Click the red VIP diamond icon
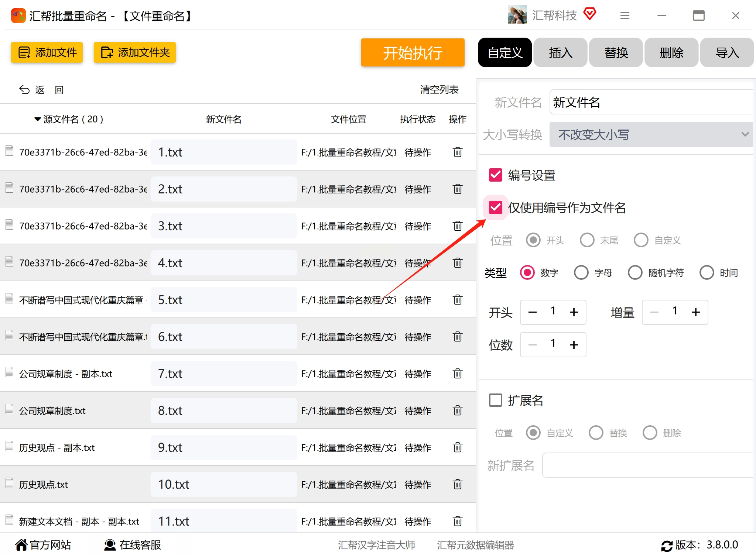The width and height of the screenshot is (756, 557). click(590, 14)
